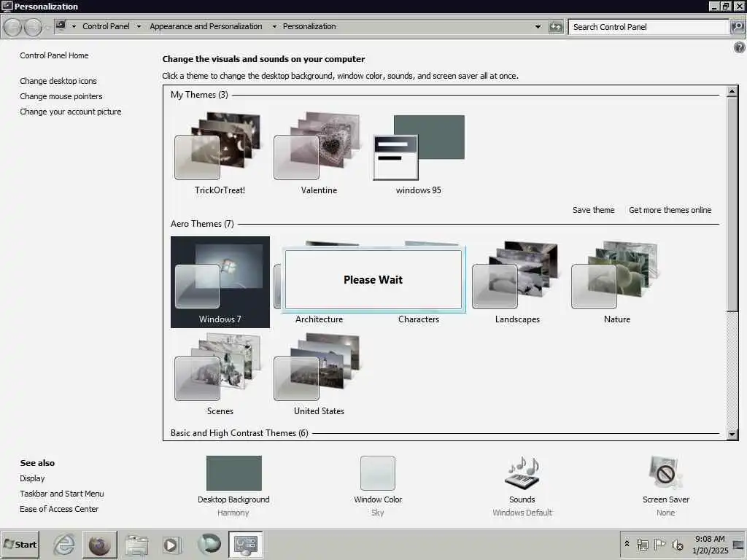Select the TrickOrTreat! theme
The height and width of the screenshot is (560, 747).
pos(220,152)
